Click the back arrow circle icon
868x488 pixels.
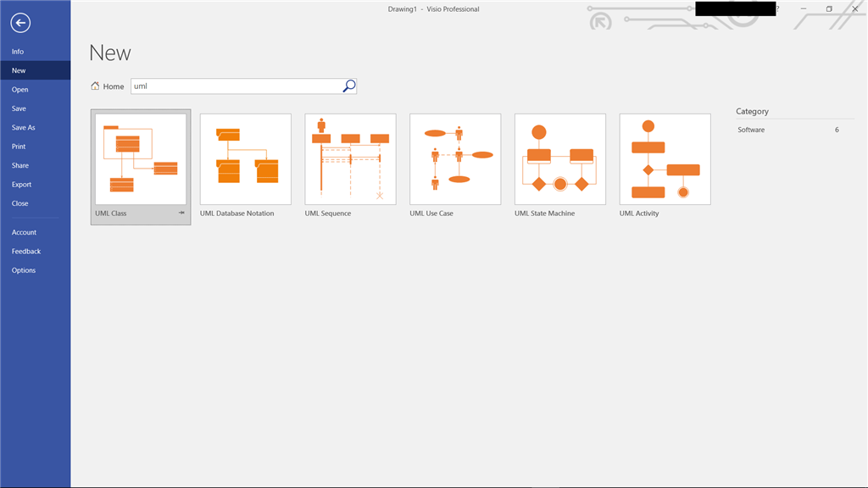pos(20,23)
